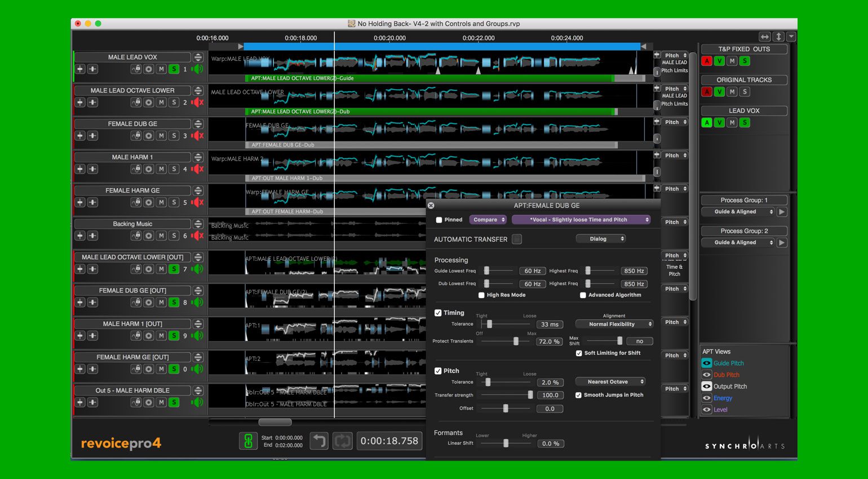Open the Compare dropdown
868x479 pixels.
coord(488,220)
